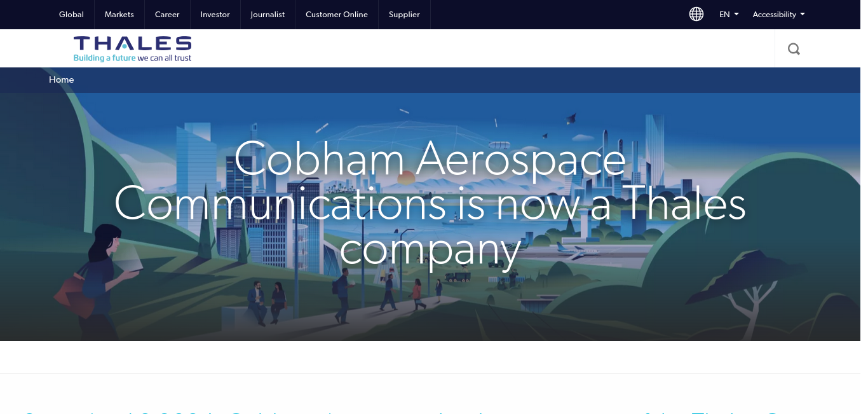Image resolution: width=868 pixels, height=414 pixels.
Task: Expand the EN language dropdown
Action: tap(729, 15)
